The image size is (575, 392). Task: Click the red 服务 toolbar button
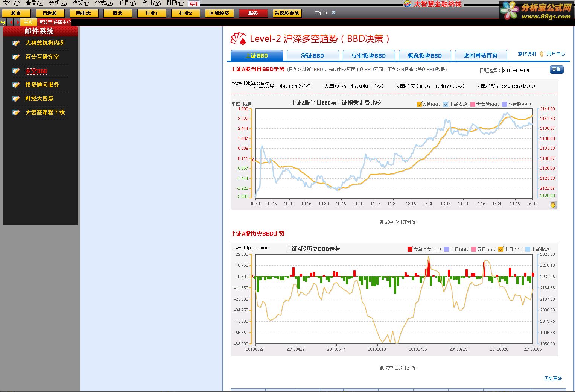(x=253, y=13)
